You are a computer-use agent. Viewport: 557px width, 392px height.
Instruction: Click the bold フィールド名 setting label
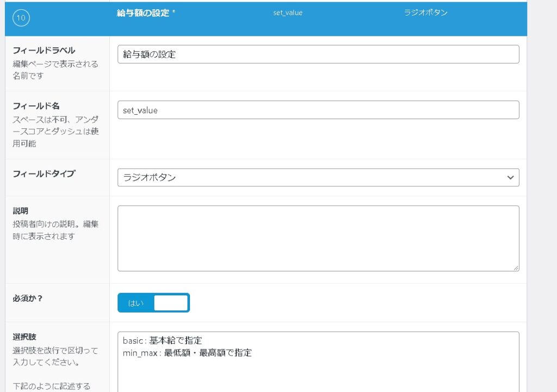coord(36,106)
